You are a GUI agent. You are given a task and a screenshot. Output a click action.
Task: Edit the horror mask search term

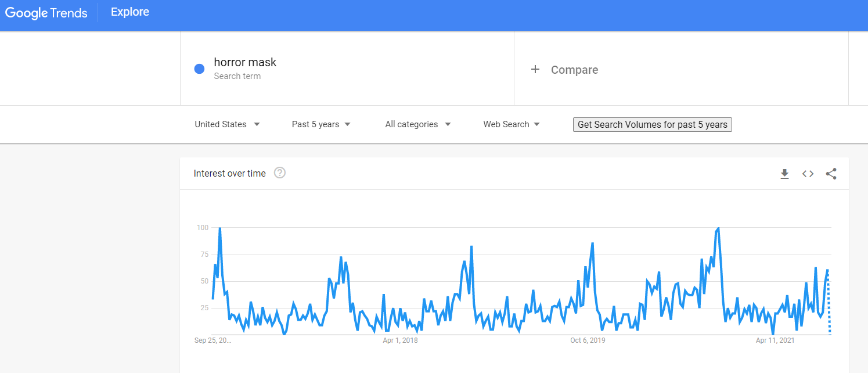tap(245, 62)
